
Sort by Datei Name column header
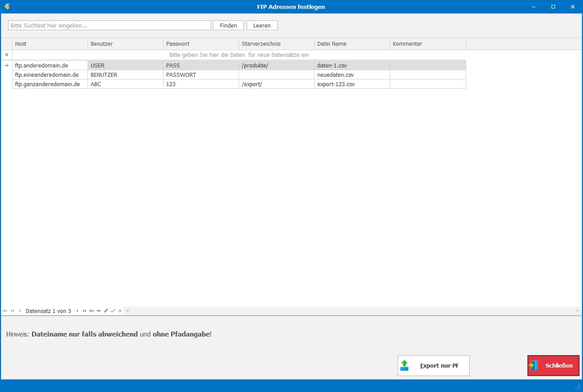pos(352,44)
